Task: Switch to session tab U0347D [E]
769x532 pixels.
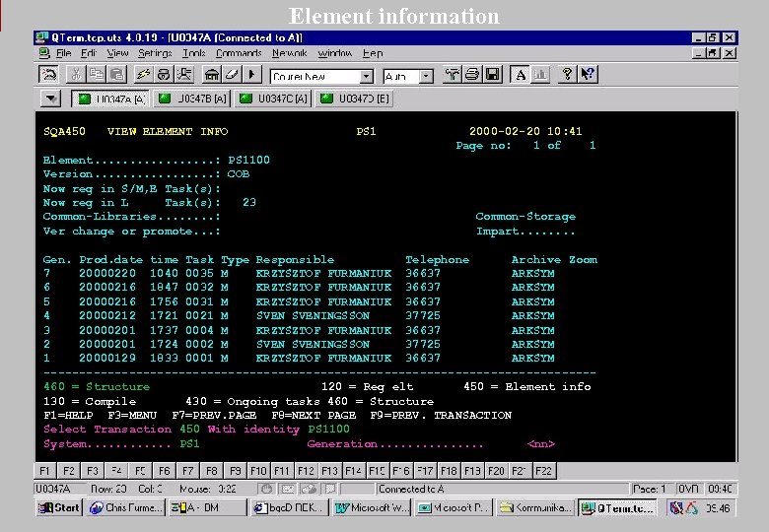Action: (x=354, y=99)
